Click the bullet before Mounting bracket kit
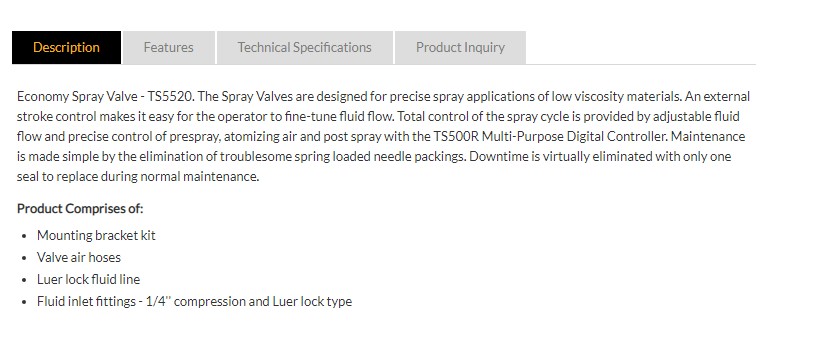836x363 pixels. pos(24,236)
